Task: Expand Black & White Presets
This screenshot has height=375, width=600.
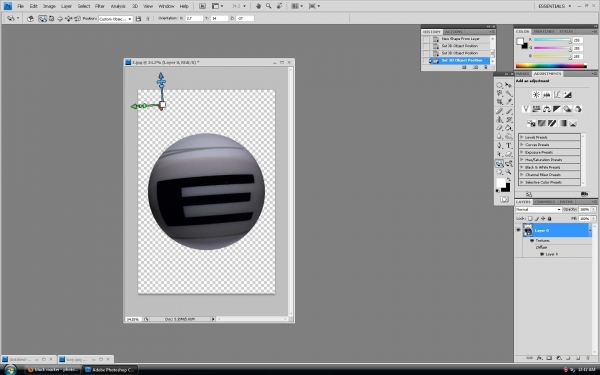Action: click(x=522, y=167)
